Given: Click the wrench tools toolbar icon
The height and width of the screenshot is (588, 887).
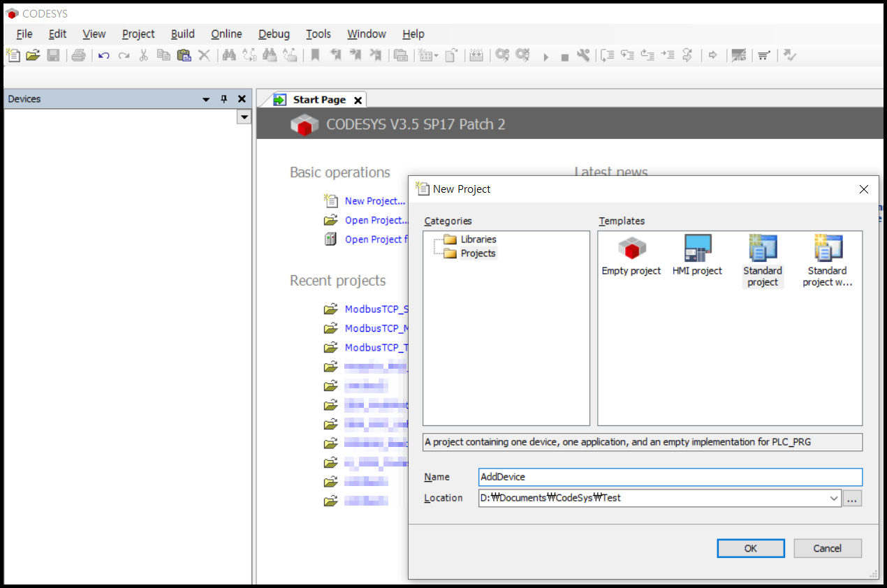Looking at the screenshot, I should click(583, 55).
